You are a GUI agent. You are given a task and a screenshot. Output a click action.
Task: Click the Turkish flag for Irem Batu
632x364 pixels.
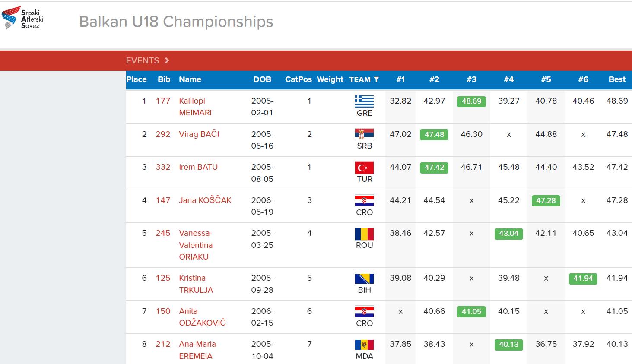(364, 168)
